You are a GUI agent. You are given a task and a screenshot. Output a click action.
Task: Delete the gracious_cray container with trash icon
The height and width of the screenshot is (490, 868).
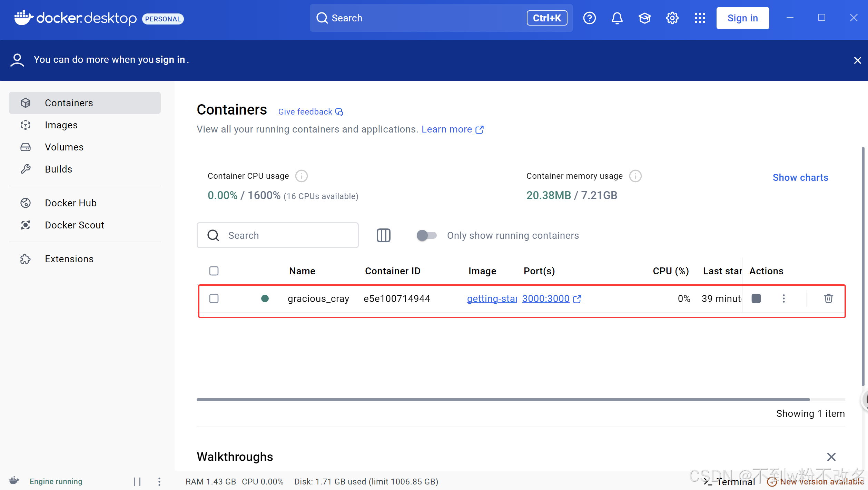click(828, 298)
